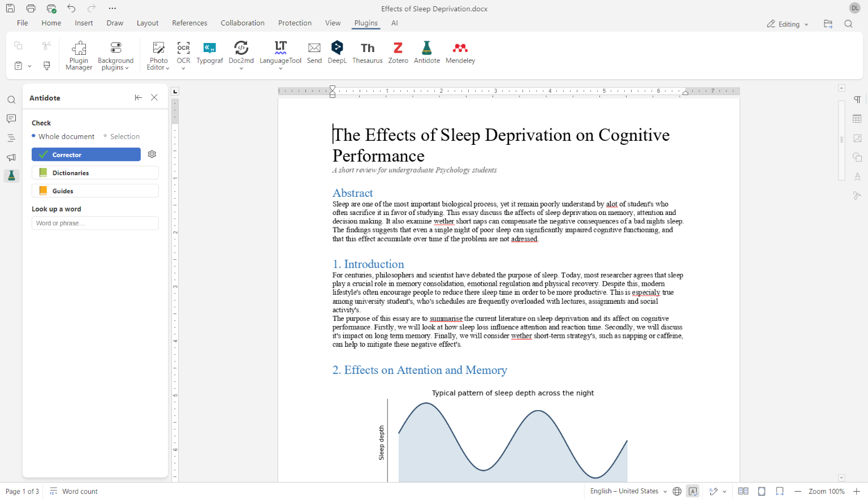
Task: Select the Whole document radio option
Action: tap(63, 136)
